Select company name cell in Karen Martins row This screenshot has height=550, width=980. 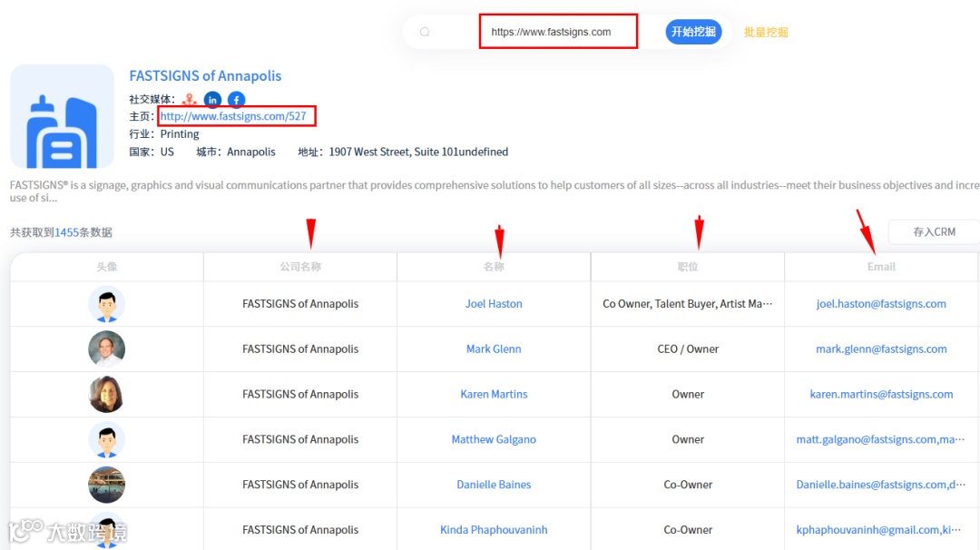300,395
